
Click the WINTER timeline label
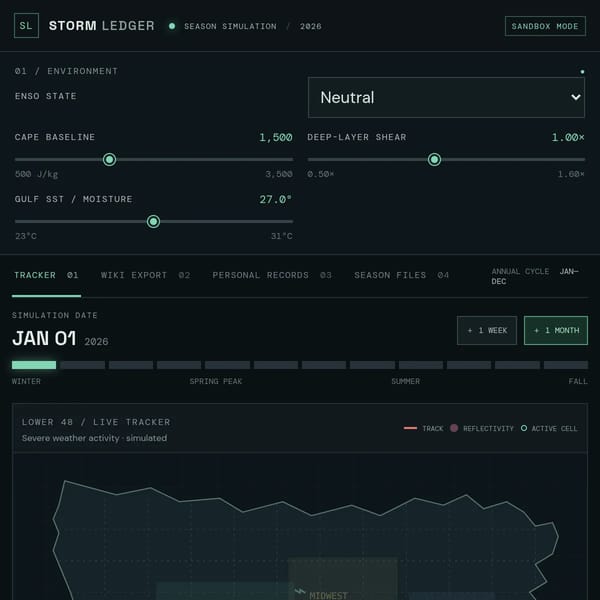pos(26,382)
